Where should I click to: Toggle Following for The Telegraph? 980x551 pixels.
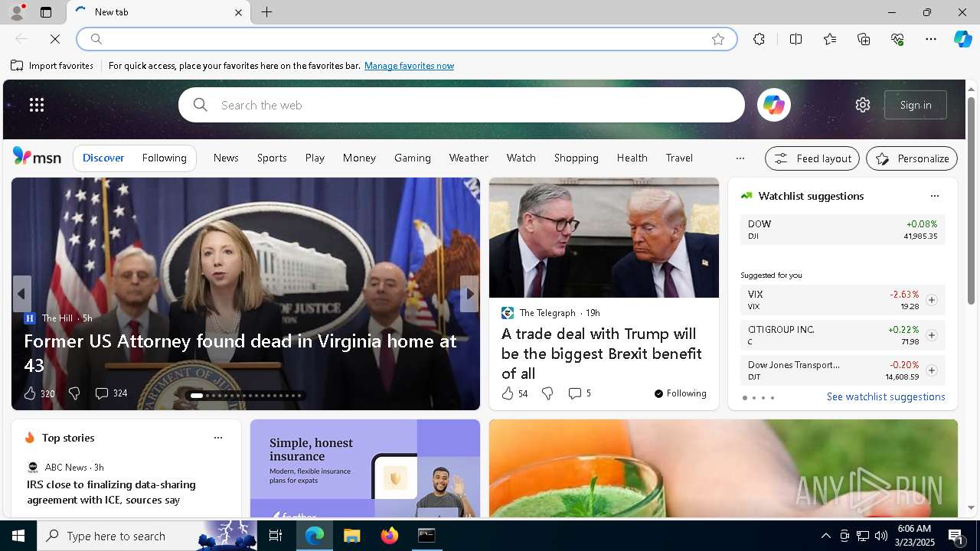[680, 393]
